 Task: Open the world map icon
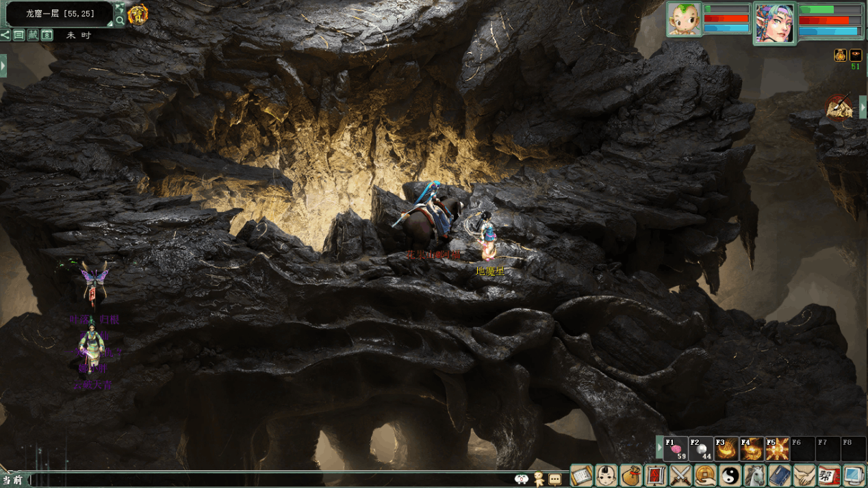pyautogui.click(x=120, y=8)
